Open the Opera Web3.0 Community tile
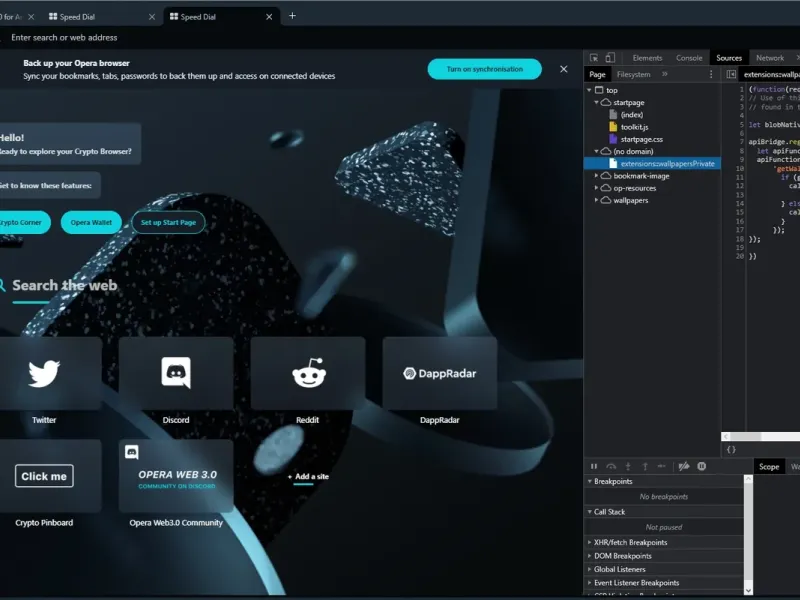 pos(176,476)
